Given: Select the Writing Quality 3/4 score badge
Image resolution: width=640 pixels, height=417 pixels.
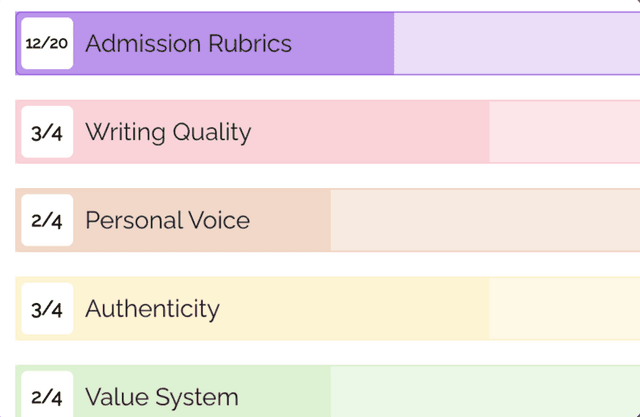Looking at the screenshot, I should coord(47,132).
